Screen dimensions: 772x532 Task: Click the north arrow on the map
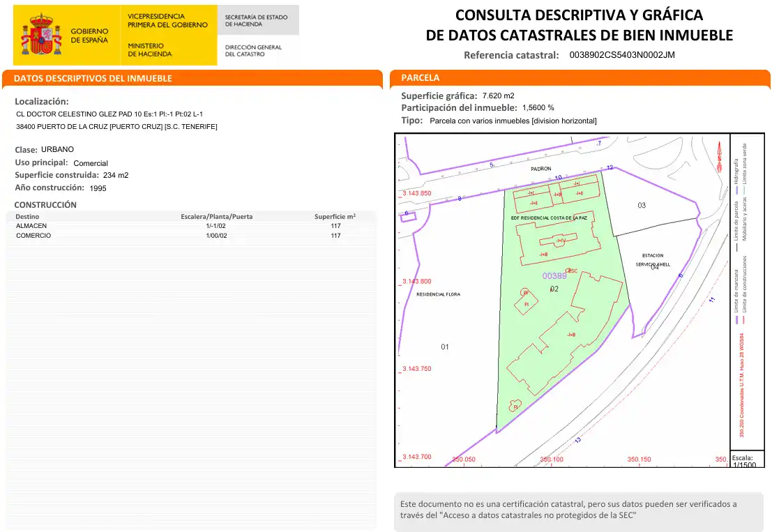point(719,156)
